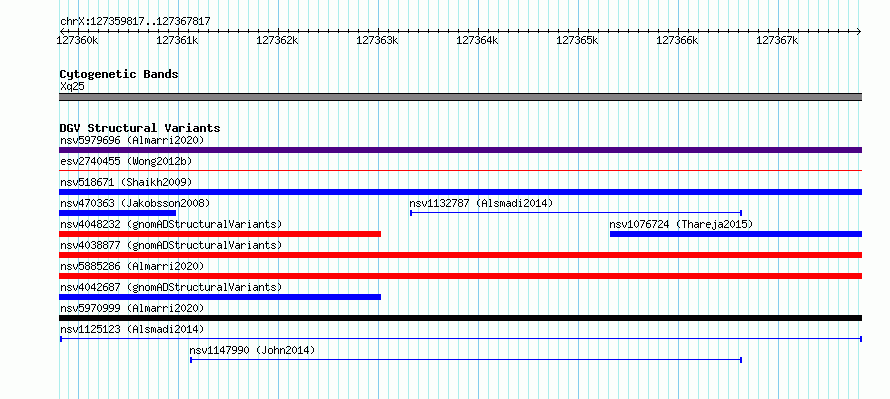
Task: Select the red nsv4038877 variant bar
Action: coord(460,255)
